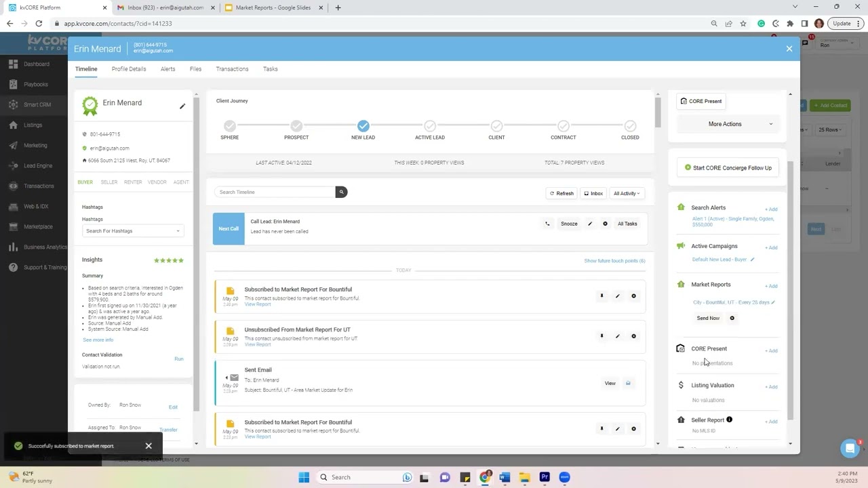
Task: Click timeline panel vertical scrollbar
Action: [658, 112]
